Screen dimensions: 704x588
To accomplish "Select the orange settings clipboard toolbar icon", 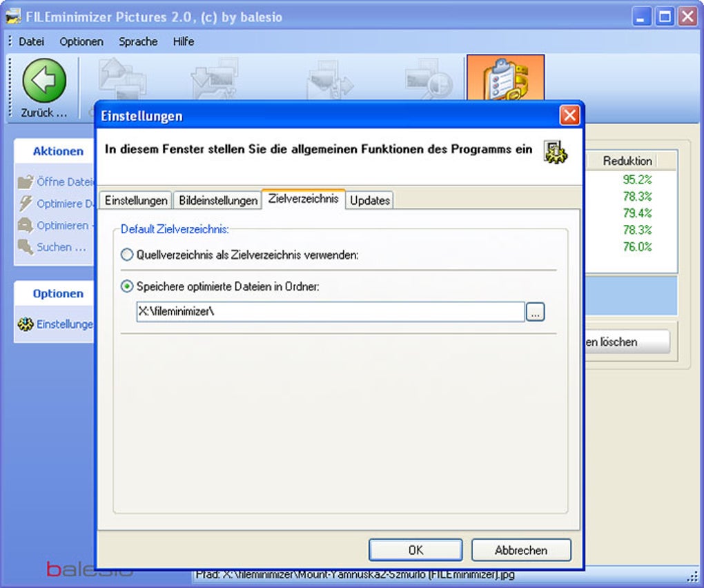I will click(505, 78).
